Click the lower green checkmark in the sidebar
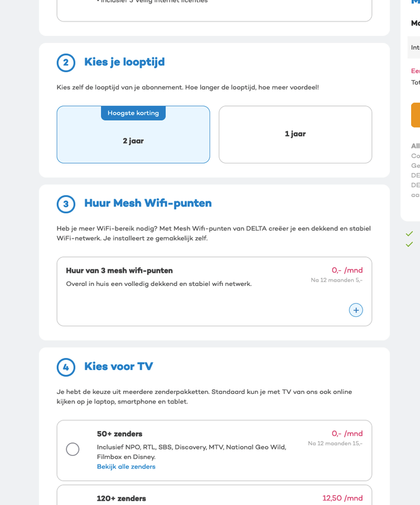This screenshot has height=505, width=420. pos(409,244)
